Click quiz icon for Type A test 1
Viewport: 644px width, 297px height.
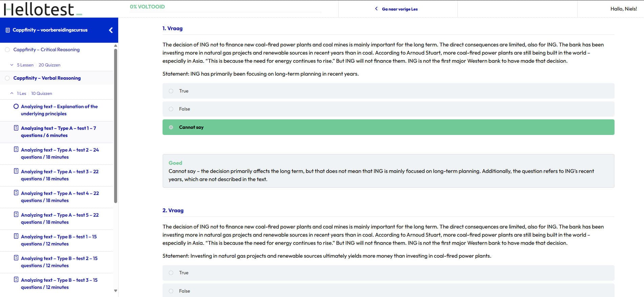pos(16,128)
